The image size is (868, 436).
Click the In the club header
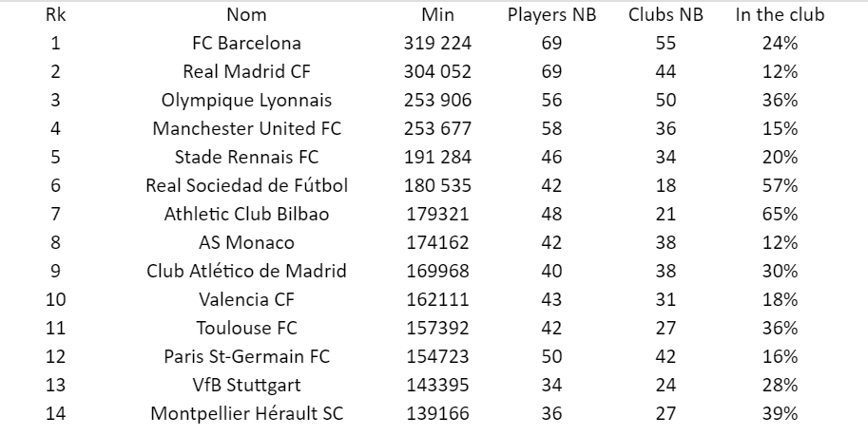(x=780, y=15)
